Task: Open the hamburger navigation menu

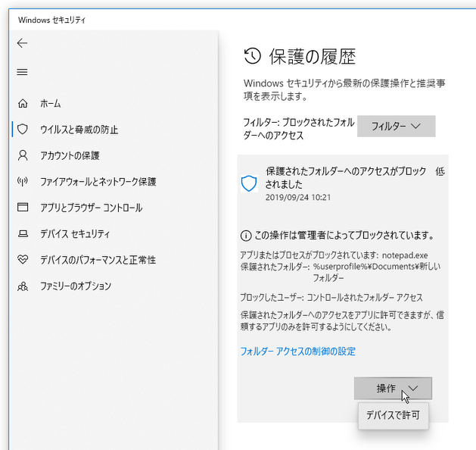Action: (22, 72)
